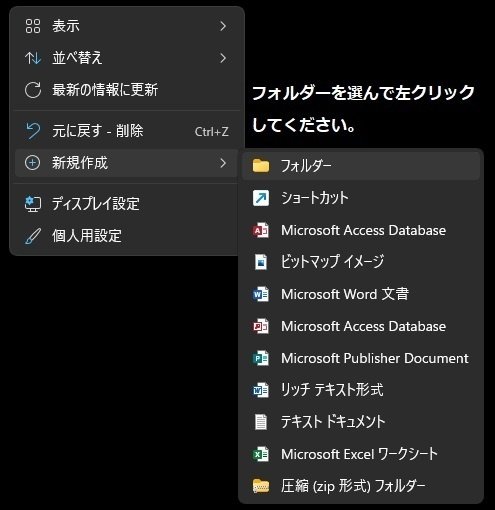Open ディスプレイ設定 from the context menu

[127, 204]
